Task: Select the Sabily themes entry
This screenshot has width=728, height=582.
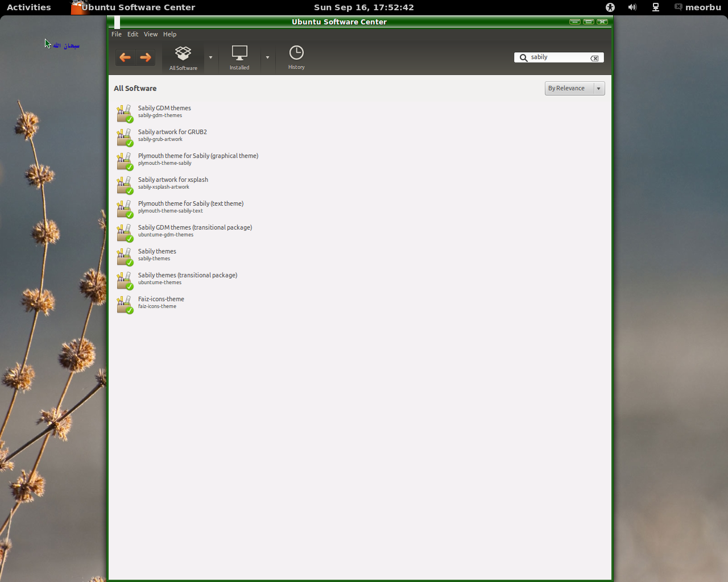Action: click(x=359, y=256)
